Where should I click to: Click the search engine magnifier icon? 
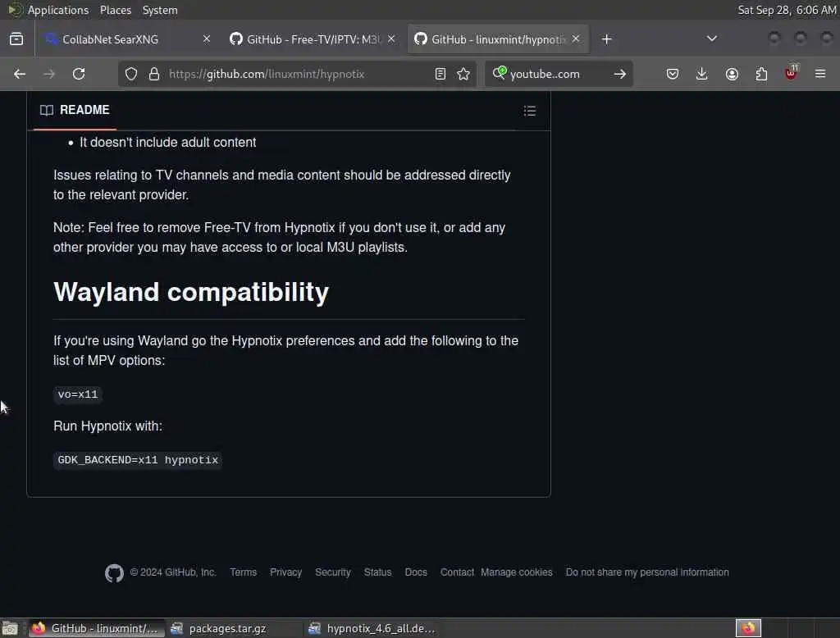click(x=500, y=73)
